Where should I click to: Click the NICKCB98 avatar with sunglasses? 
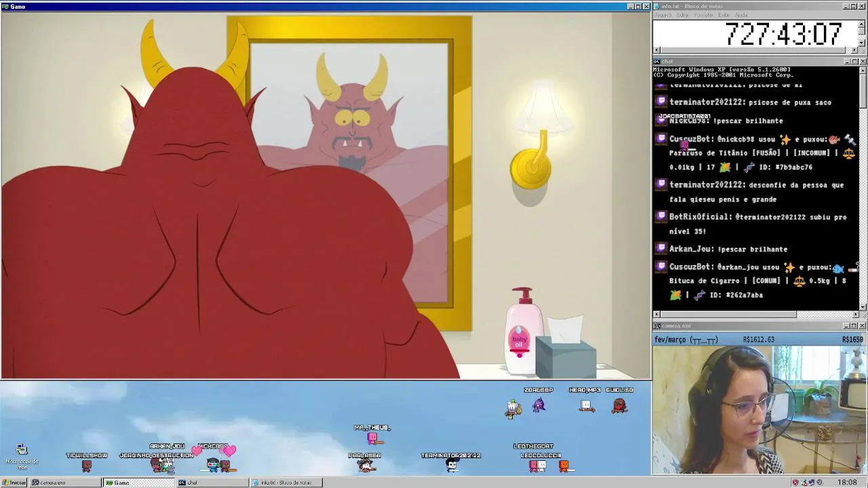click(213, 465)
